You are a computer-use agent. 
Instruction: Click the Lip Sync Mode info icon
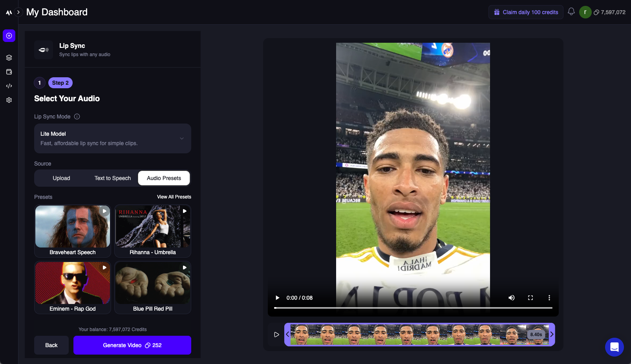point(77,116)
